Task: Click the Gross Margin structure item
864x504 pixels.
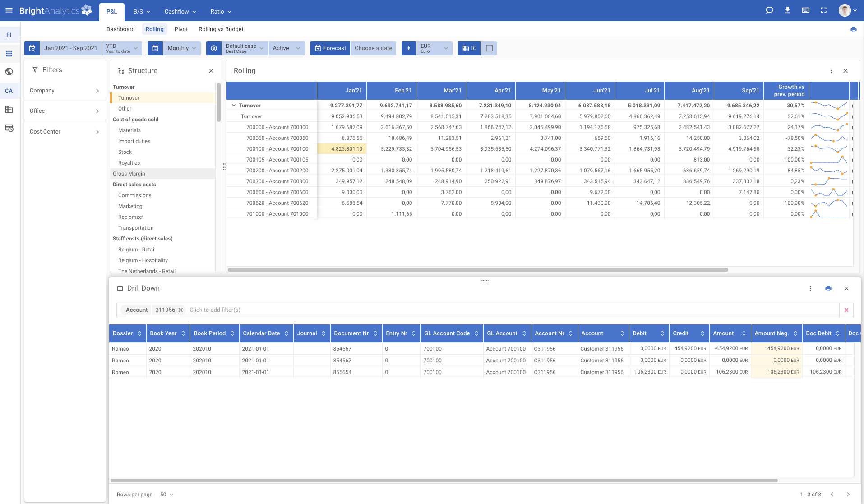Action: (129, 173)
